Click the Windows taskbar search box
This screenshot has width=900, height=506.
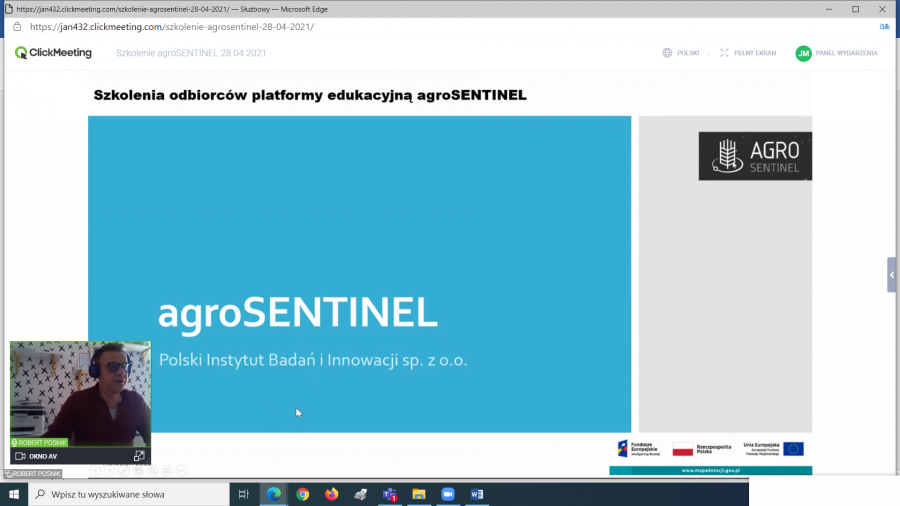click(x=129, y=494)
